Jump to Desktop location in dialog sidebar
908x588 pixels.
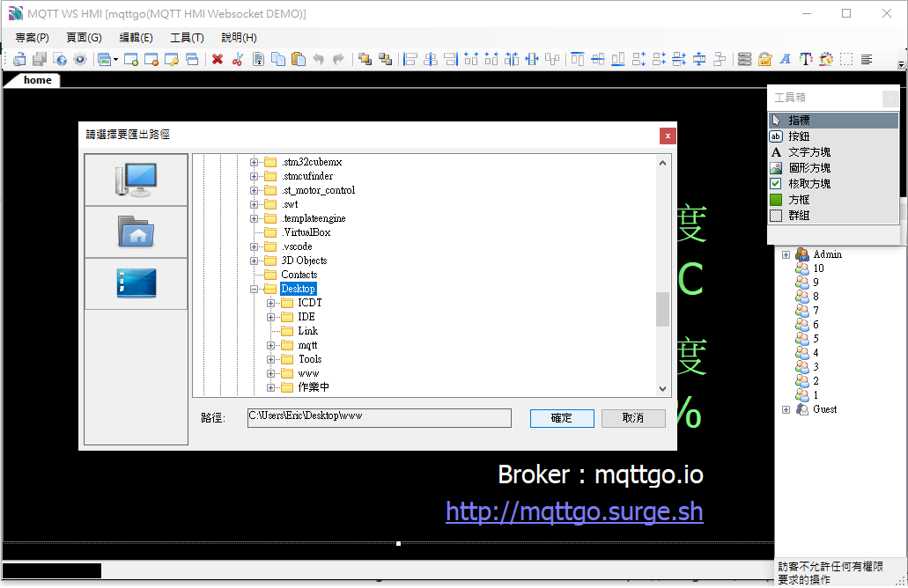coord(137,283)
